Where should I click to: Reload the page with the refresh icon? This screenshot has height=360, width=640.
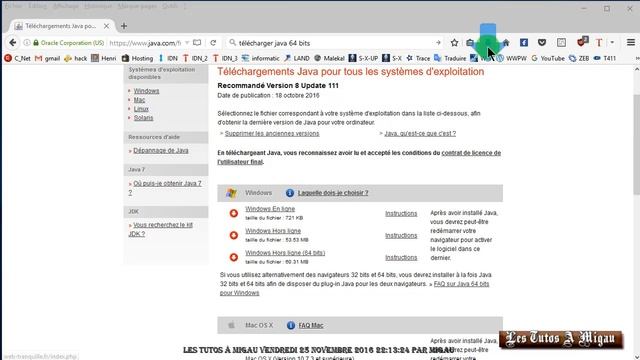(x=213, y=42)
